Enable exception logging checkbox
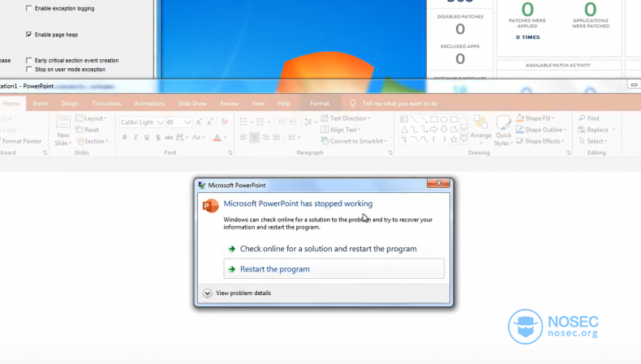The image size is (641, 364). (28, 8)
